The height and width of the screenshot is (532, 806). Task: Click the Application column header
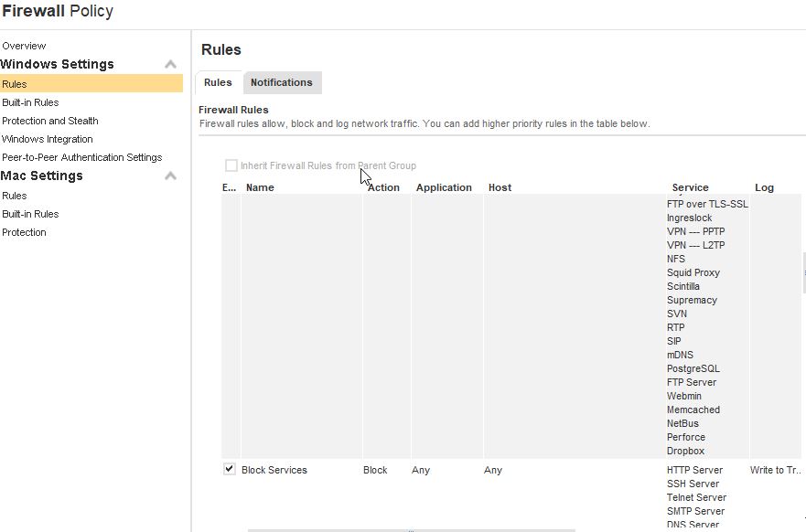click(x=444, y=187)
